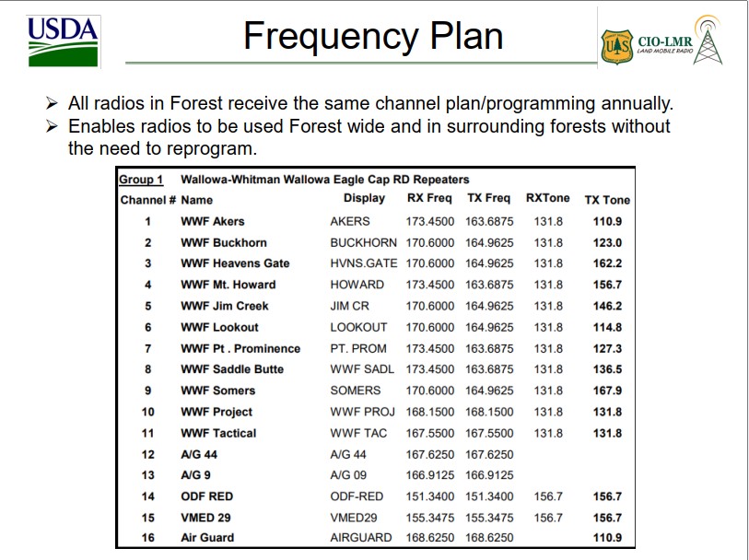Click the TX Tone value 114.8

click(607, 328)
